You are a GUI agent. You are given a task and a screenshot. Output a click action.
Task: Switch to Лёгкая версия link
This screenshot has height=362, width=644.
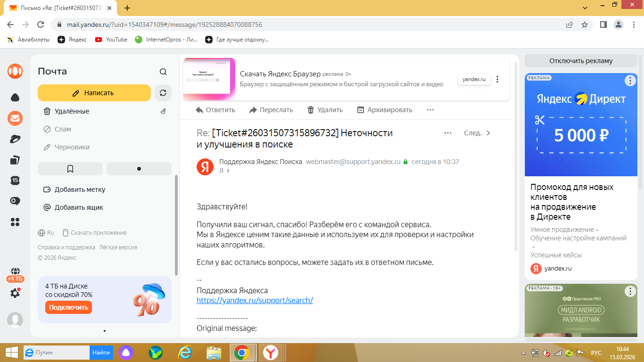pyautogui.click(x=118, y=247)
